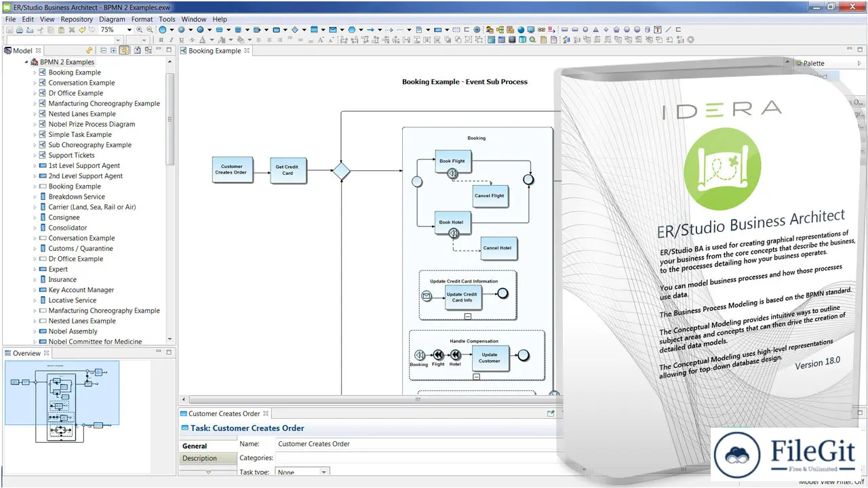Click the blue globe toolbar icon
Screen dimensions: 868x488
[x=521, y=30]
